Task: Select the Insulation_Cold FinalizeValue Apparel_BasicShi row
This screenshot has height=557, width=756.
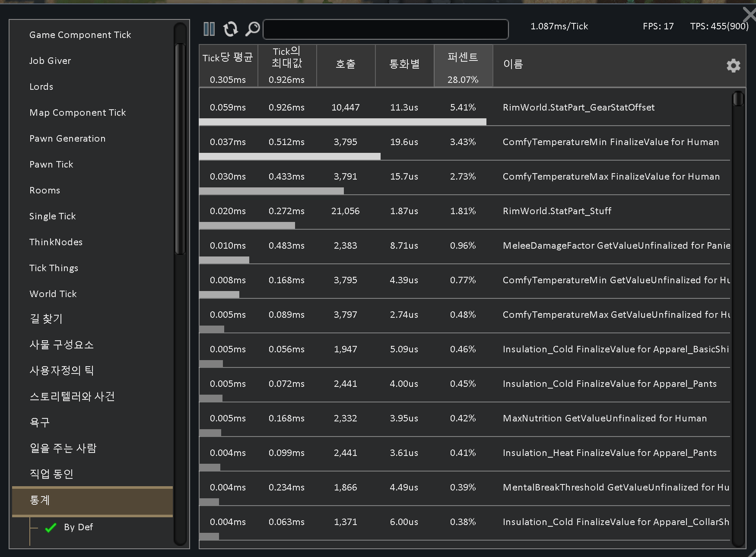Action: 464,349
